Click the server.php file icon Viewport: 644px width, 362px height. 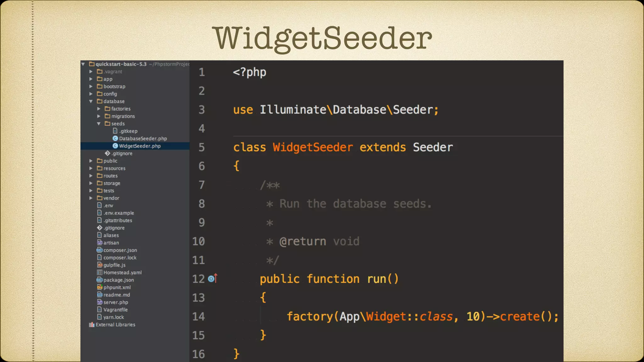(100, 302)
